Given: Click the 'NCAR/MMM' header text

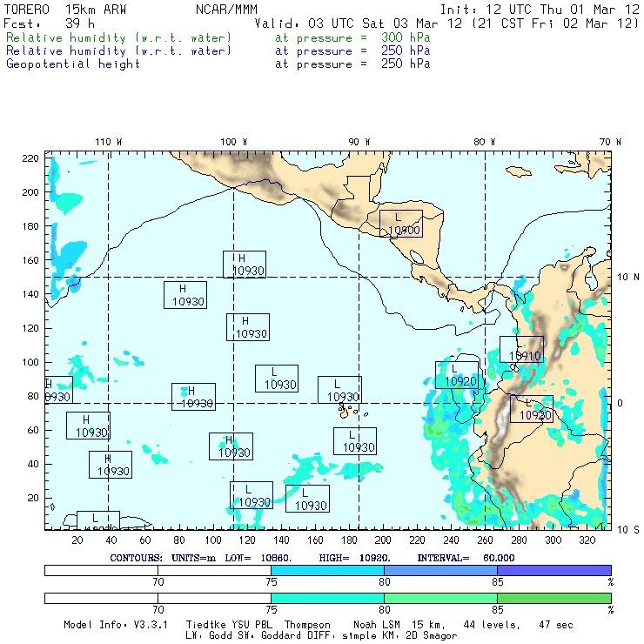Looking at the screenshot, I should click(x=226, y=10).
